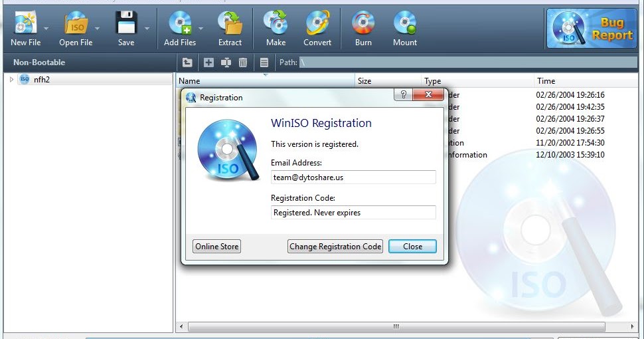The width and height of the screenshot is (644, 339).
Task: Select the 11/20/2002 17:54:30 row
Action: click(x=570, y=143)
